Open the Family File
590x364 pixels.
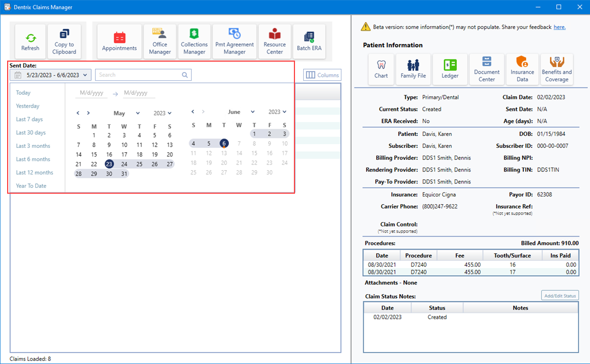(413, 69)
